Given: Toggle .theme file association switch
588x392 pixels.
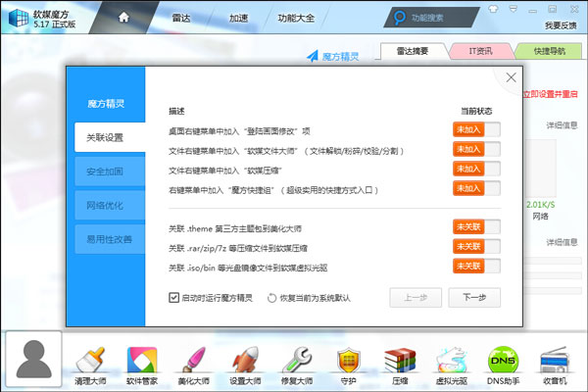Looking at the screenshot, I should click(x=476, y=227).
